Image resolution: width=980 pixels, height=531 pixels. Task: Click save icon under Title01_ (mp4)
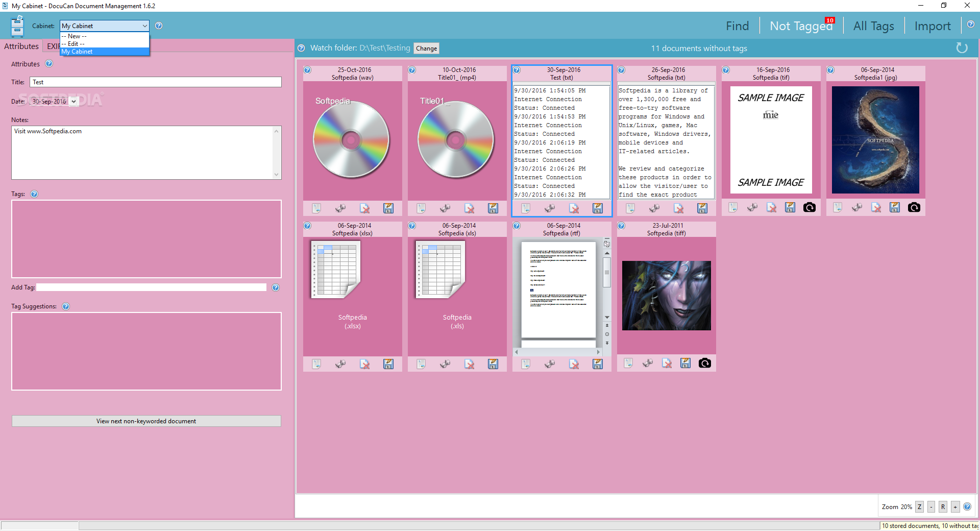click(x=493, y=208)
